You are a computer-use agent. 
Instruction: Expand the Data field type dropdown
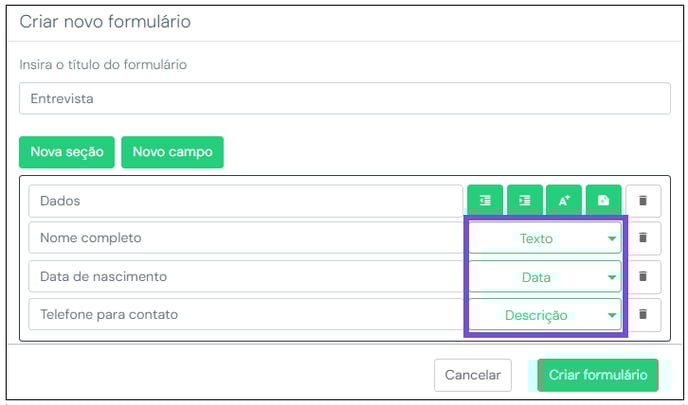pyautogui.click(x=545, y=277)
